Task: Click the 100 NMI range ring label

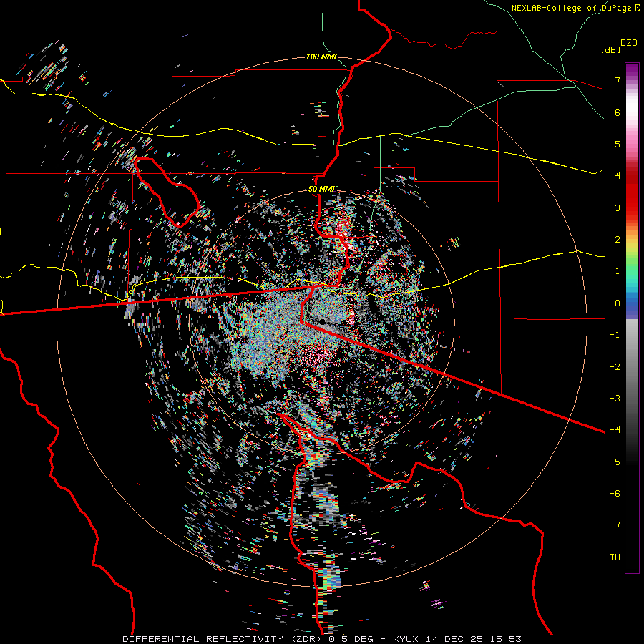Action: click(321, 57)
